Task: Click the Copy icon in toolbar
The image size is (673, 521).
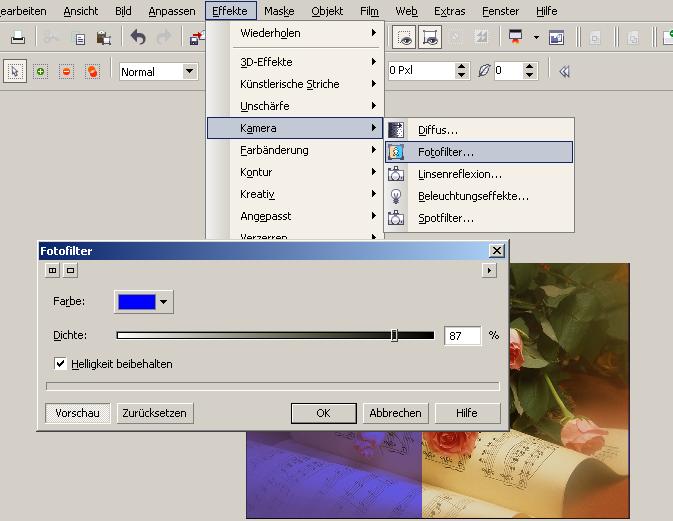Action: [x=80, y=39]
